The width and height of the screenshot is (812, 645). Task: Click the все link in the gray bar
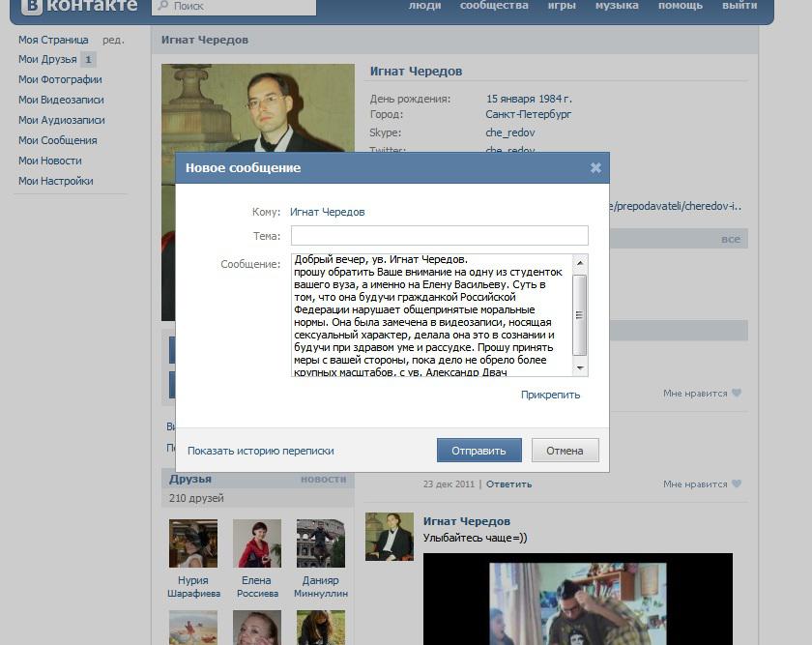point(731,239)
